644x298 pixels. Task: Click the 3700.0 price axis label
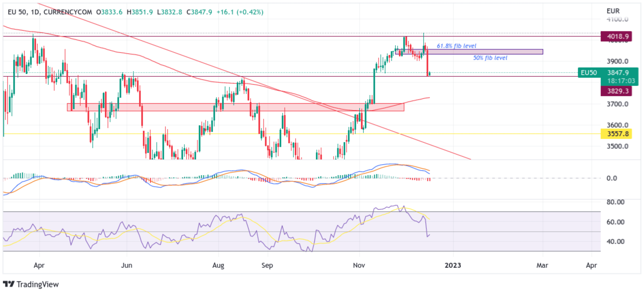pos(617,104)
